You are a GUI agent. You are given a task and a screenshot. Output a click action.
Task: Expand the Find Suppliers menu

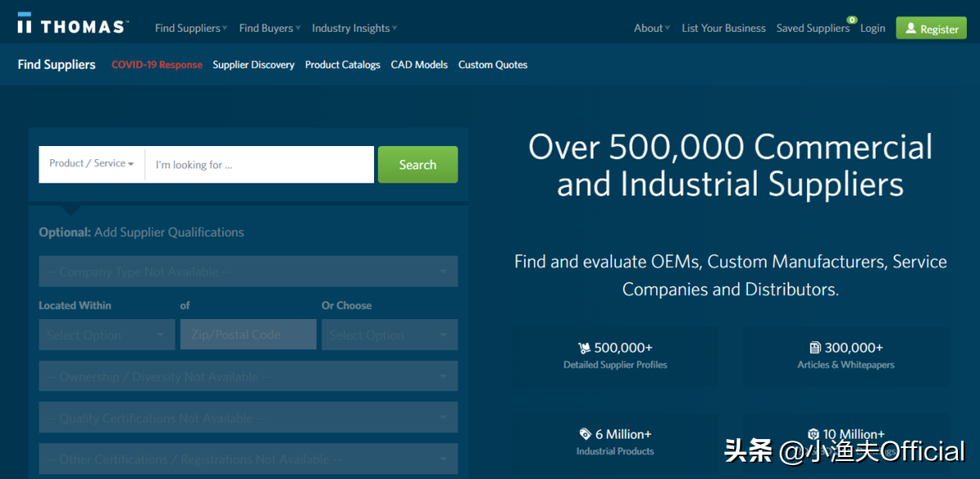point(191,28)
